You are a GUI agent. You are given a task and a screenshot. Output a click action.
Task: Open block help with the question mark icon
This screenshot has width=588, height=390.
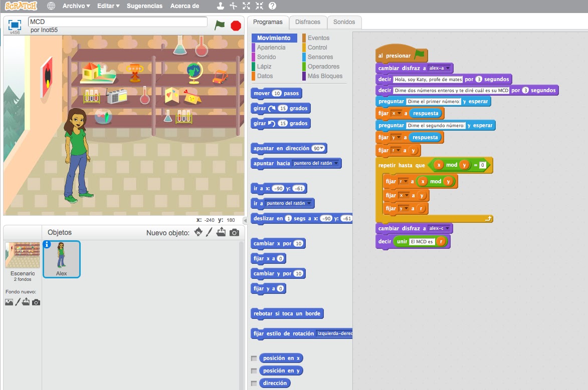272,7
